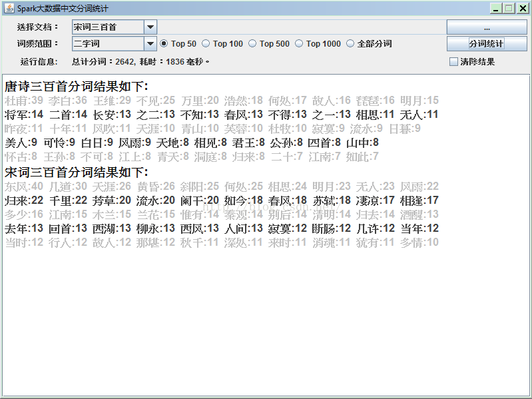The height and width of the screenshot is (399, 532).
Task: Click the result 长安:13
Action: click(x=112, y=115)
